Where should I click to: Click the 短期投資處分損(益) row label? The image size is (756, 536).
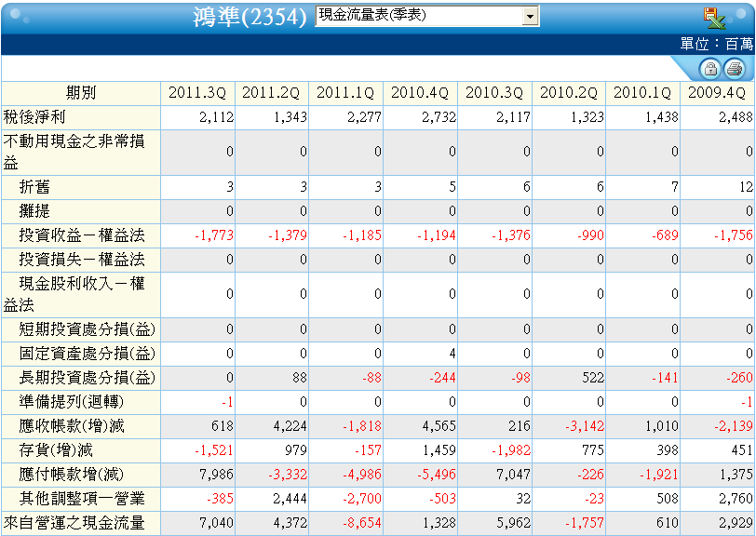[87, 329]
